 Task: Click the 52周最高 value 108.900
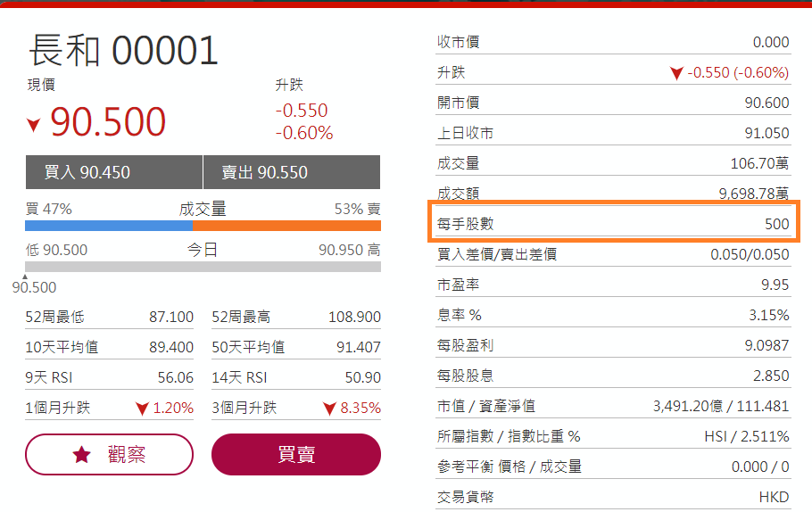click(x=355, y=317)
